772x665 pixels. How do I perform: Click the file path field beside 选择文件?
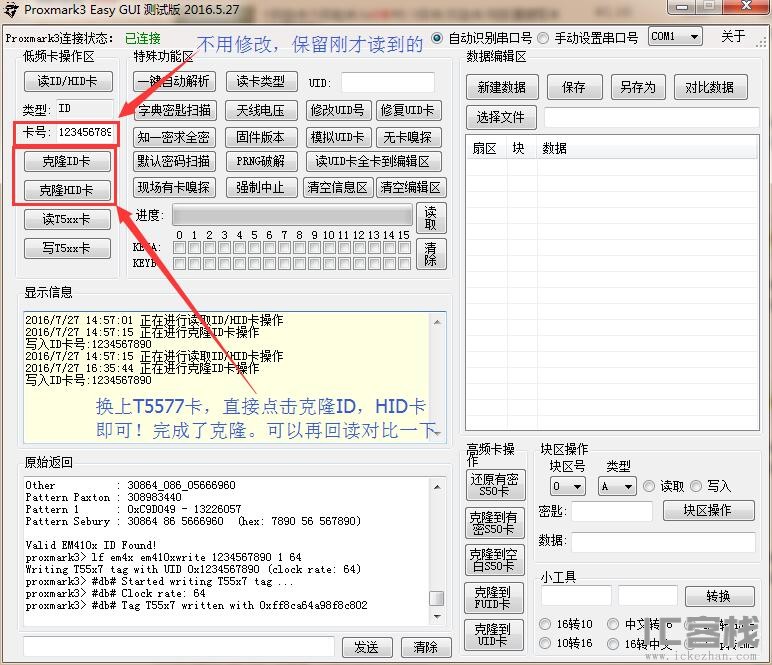tap(651, 118)
